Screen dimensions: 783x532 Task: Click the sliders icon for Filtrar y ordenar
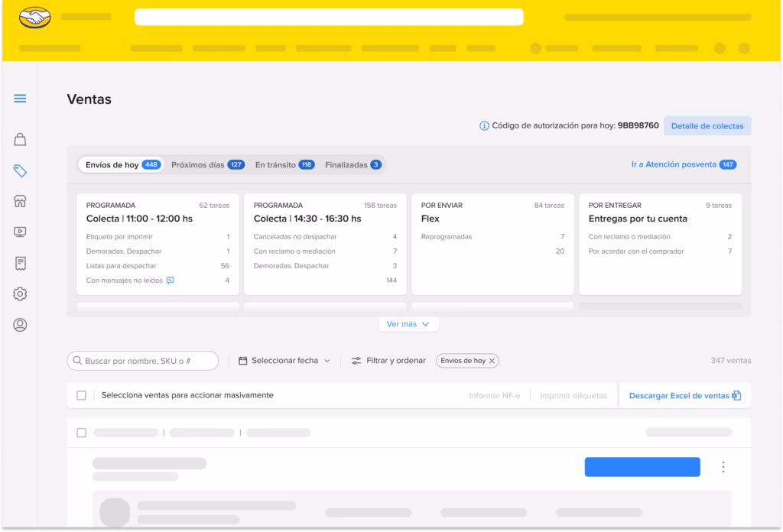pyautogui.click(x=356, y=361)
